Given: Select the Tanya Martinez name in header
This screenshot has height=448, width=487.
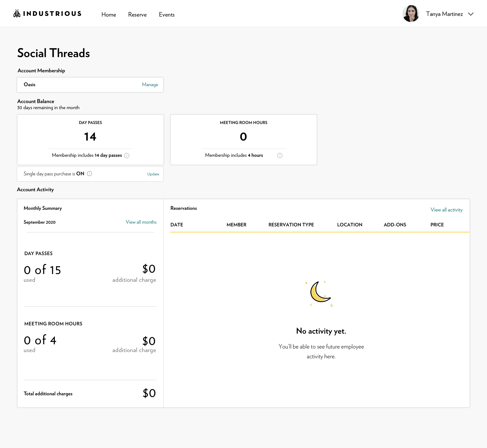Looking at the screenshot, I should point(445,14).
